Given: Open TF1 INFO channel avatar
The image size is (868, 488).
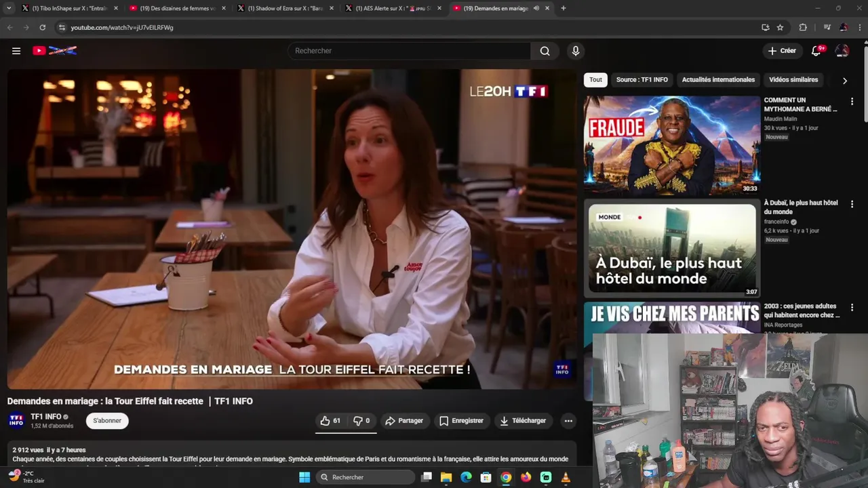Looking at the screenshot, I should point(16,420).
